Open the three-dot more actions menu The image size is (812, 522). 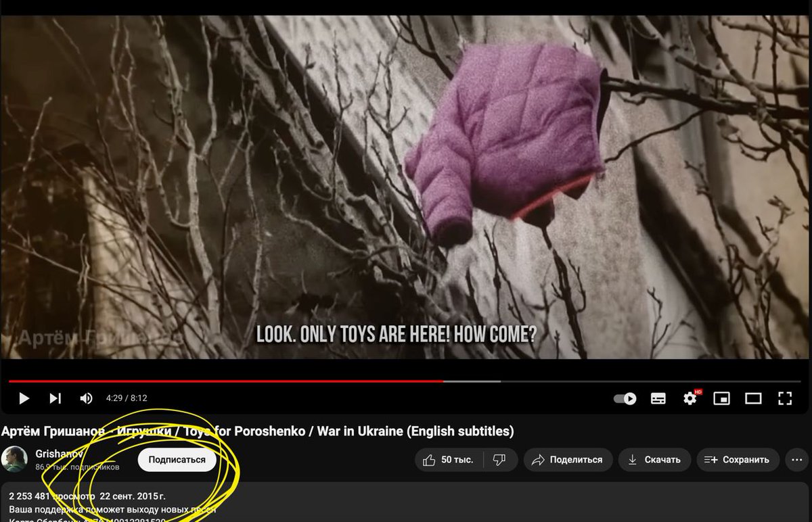tap(796, 460)
